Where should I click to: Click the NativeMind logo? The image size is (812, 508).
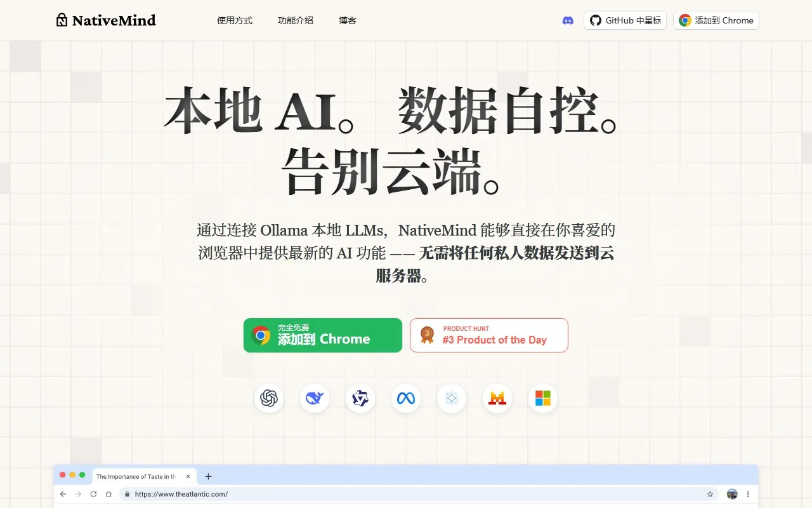(x=106, y=20)
